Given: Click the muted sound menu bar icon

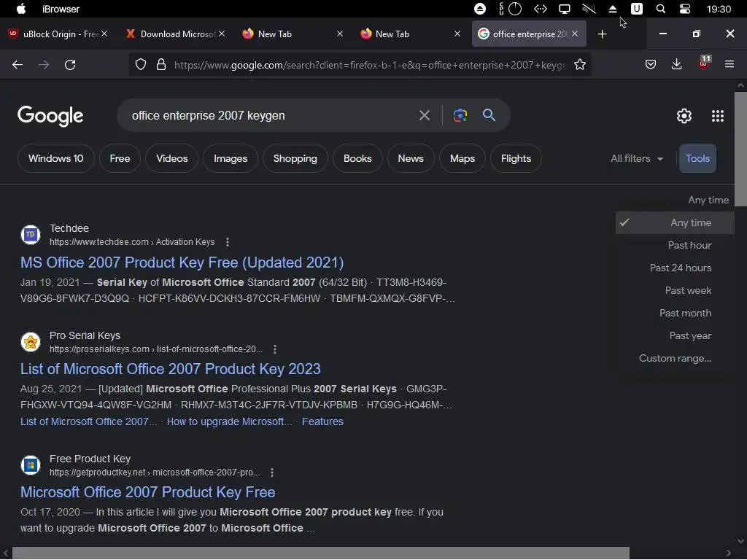Looking at the screenshot, I should point(589,9).
